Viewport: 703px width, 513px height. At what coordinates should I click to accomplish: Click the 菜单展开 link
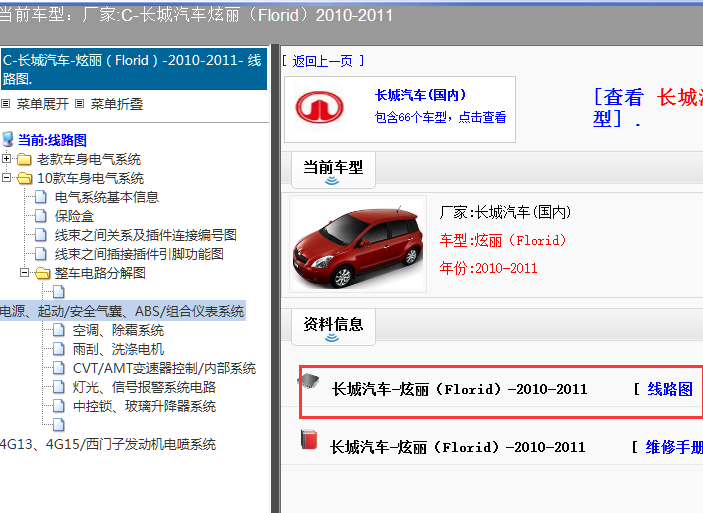(x=43, y=104)
